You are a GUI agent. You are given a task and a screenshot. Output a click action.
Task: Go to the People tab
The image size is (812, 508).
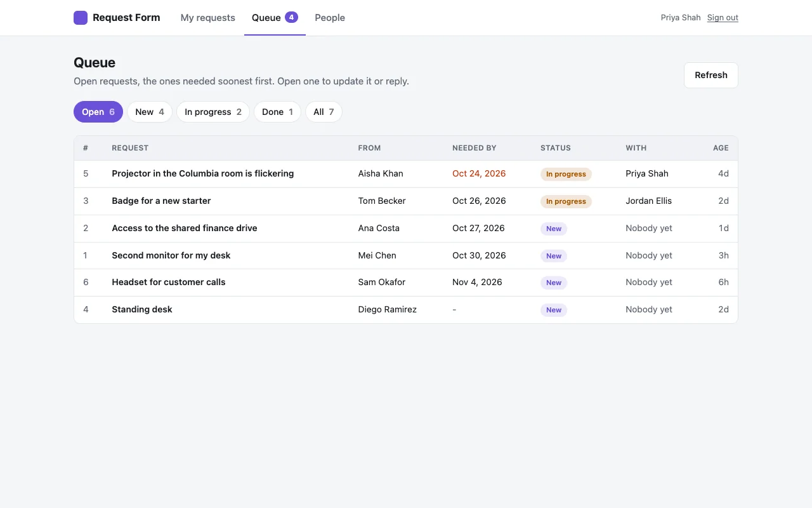tap(330, 18)
